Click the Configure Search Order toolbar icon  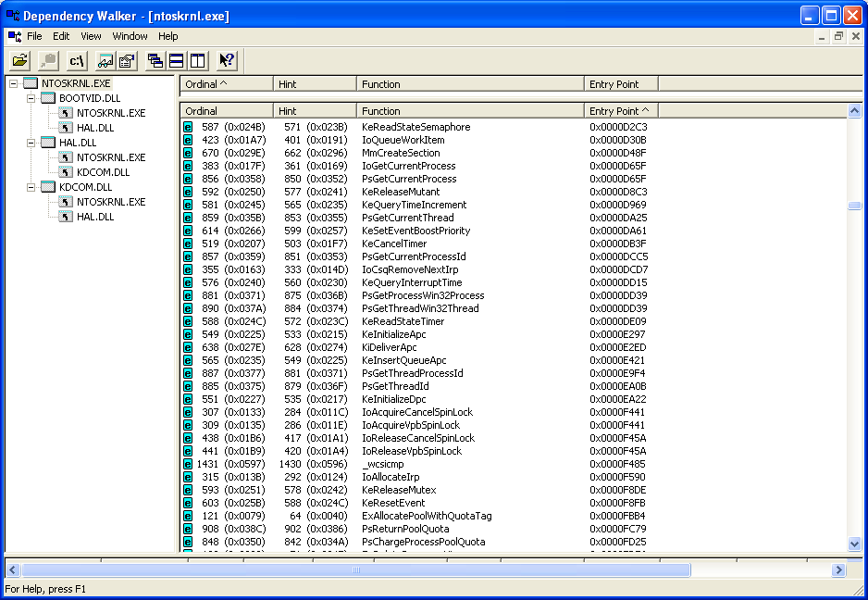128,60
